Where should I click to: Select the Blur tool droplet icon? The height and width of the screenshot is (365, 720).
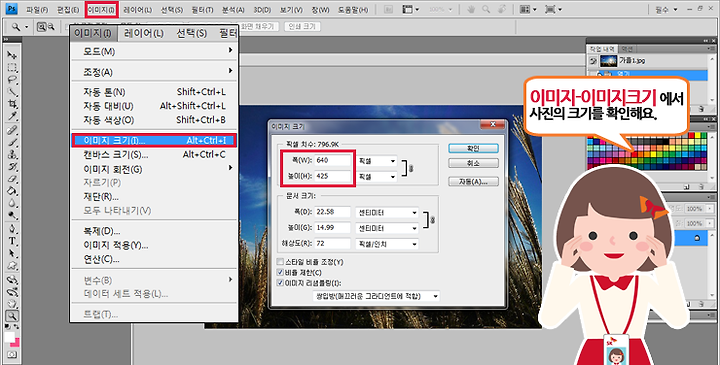(x=12, y=203)
